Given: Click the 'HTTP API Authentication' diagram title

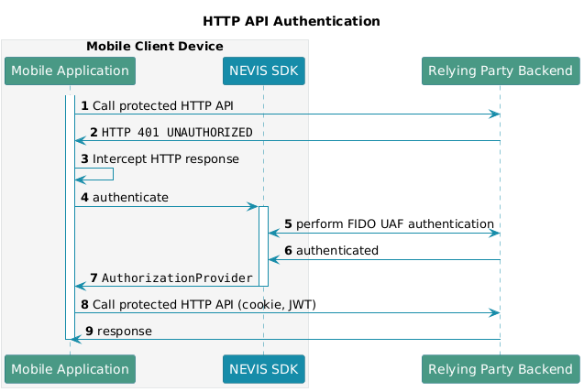Looking at the screenshot, I should (292, 21).
